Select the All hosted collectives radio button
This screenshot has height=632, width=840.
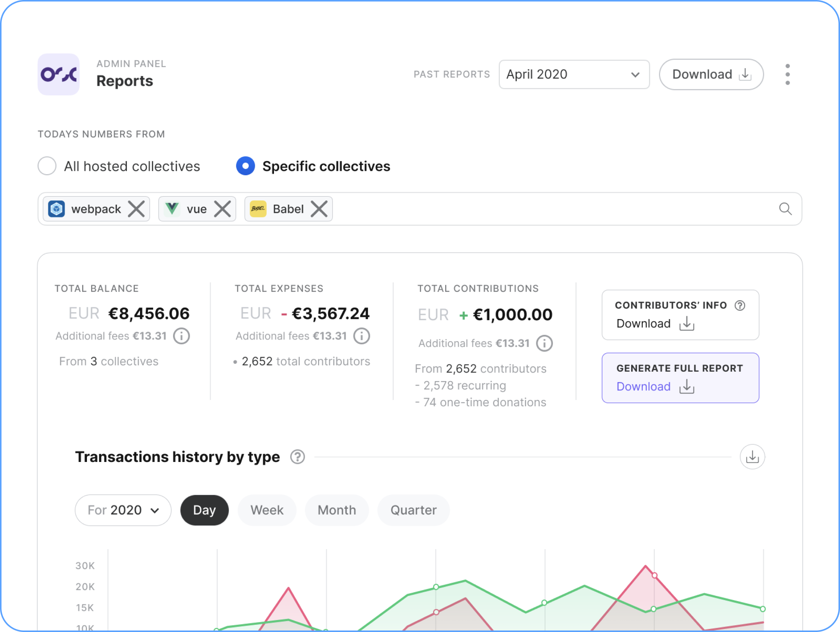[47, 166]
